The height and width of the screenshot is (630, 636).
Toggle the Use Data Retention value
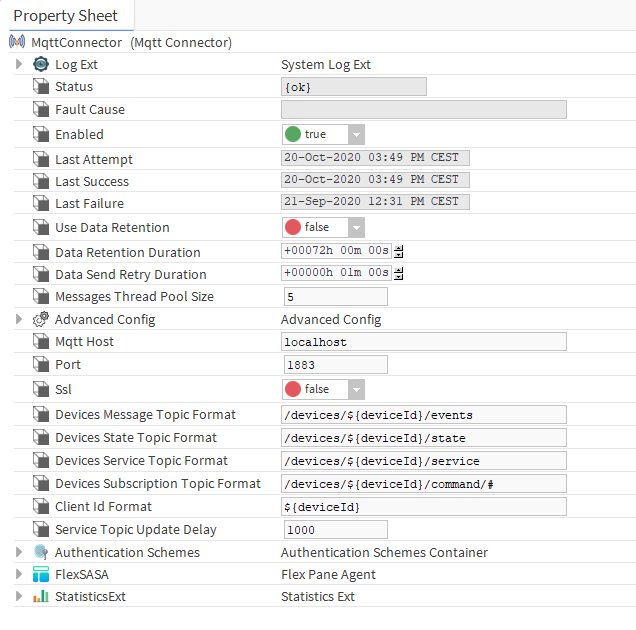click(x=323, y=227)
